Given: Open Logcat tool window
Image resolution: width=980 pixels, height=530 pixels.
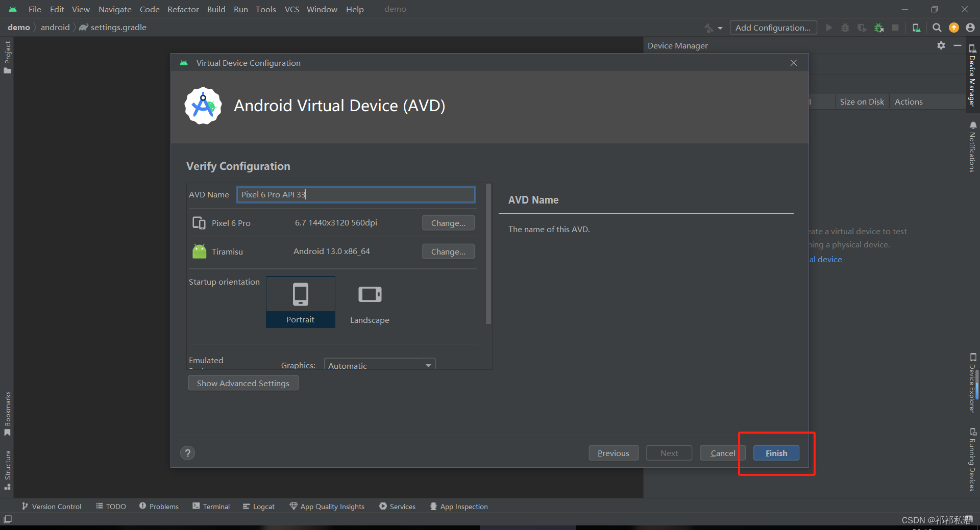Looking at the screenshot, I should pyautogui.click(x=258, y=507).
